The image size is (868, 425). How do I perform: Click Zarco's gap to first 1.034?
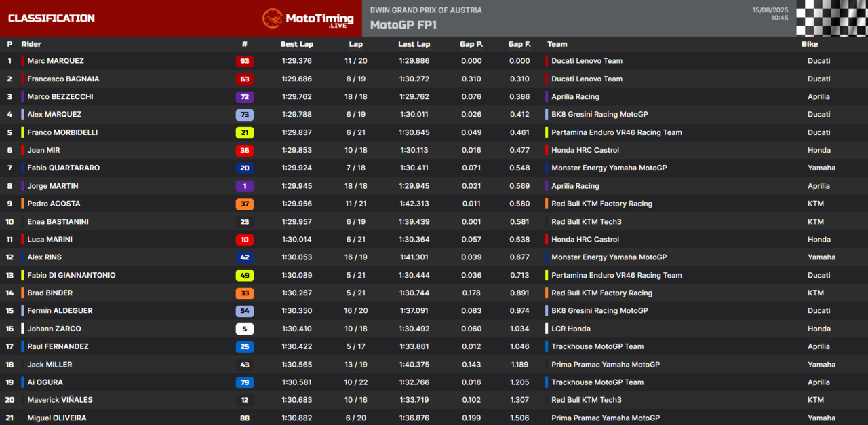(520, 329)
